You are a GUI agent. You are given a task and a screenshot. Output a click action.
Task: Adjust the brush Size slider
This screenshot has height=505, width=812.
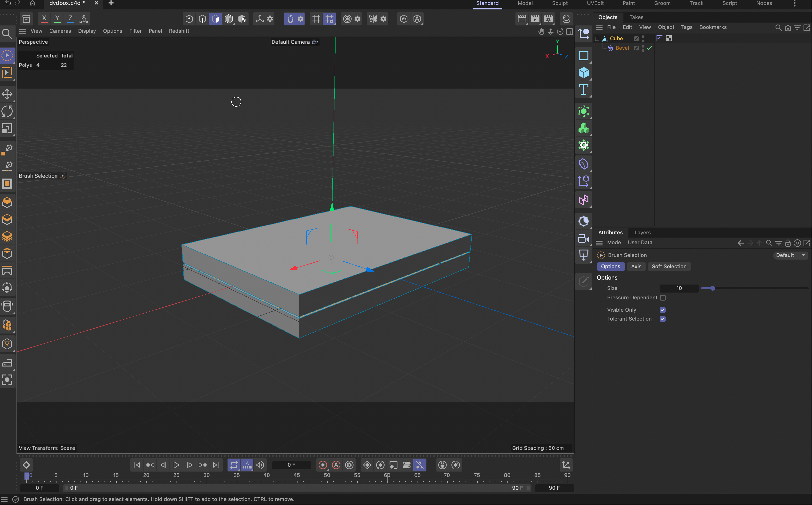[712, 288]
